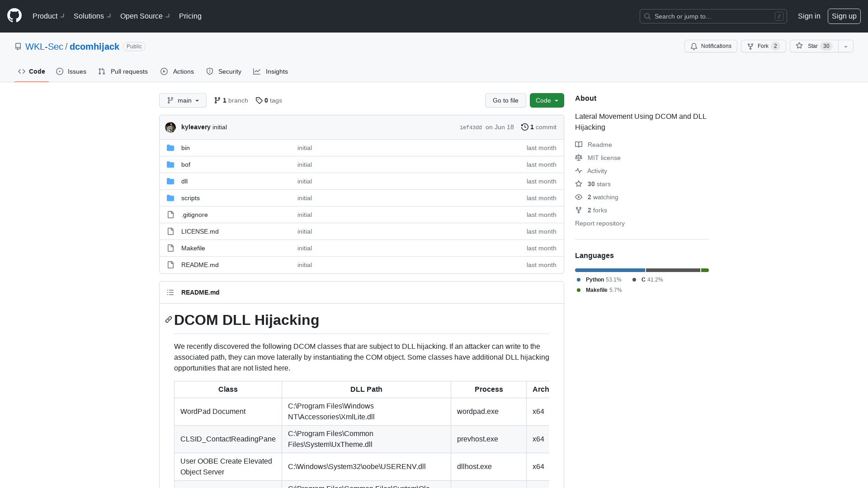Image resolution: width=868 pixels, height=488 pixels.
Task: Open the Pricing link
Action: pos(190,16)
